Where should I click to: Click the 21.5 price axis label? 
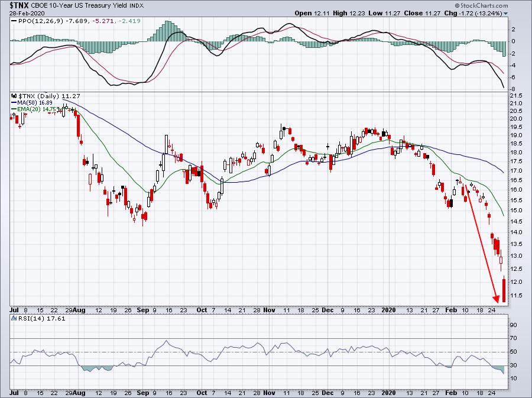[516, 95]
